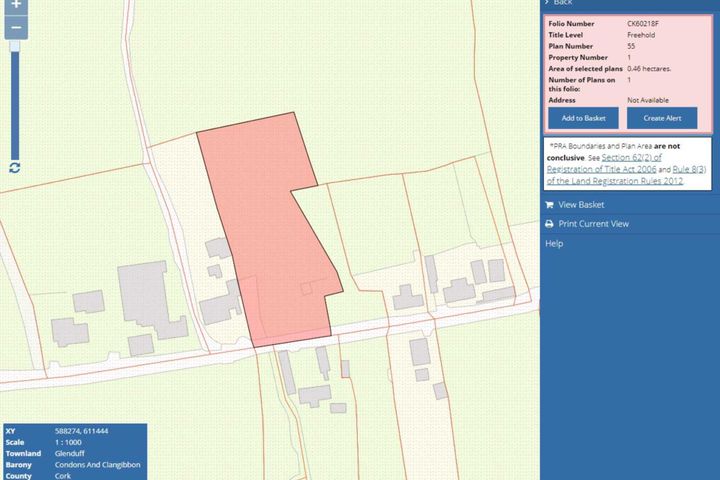The height and width of the screenshot is (480, 720).
Task: Click the printer icon
Action: [549, 224]
